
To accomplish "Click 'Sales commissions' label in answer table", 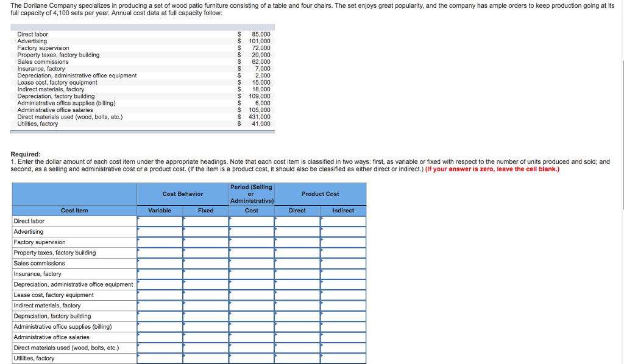I will [x=39, y=263].
